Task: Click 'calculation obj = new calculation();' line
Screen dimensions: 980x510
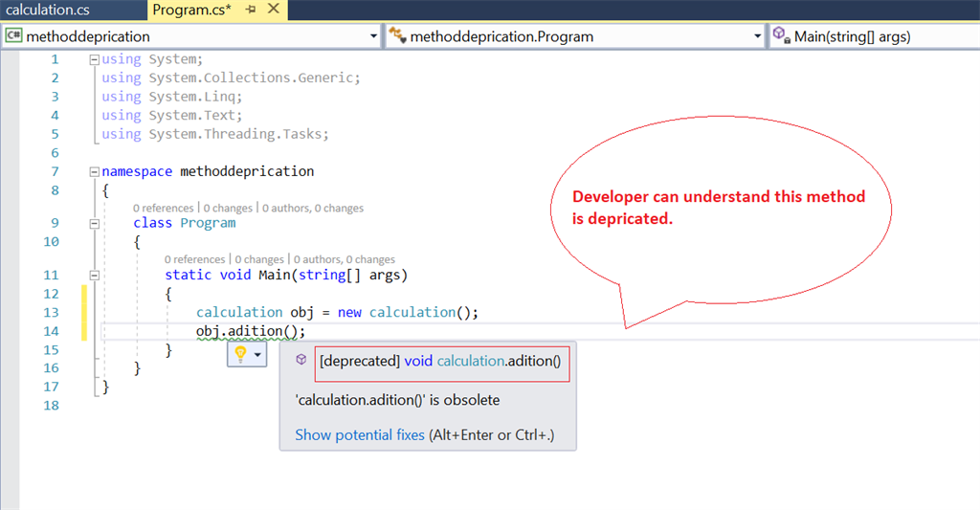Action: pyautogui.click(x=338, y=313)
